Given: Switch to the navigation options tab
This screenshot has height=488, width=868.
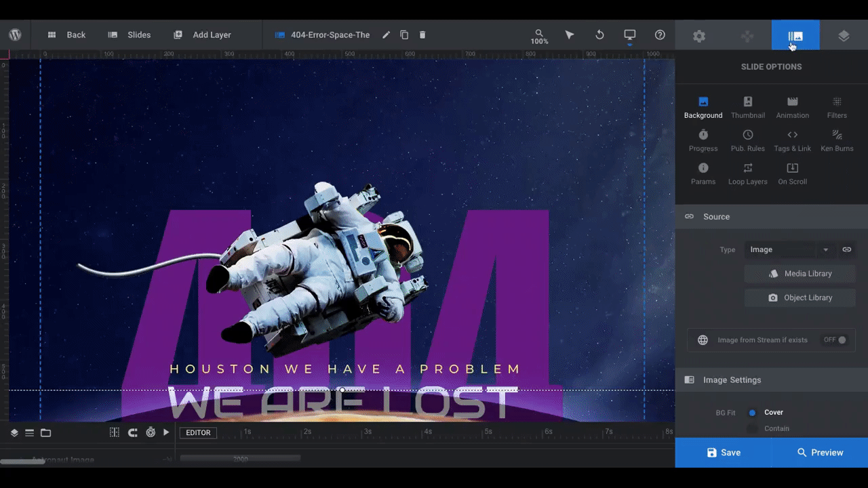Looking at the screenshot, I should [747, 36].
